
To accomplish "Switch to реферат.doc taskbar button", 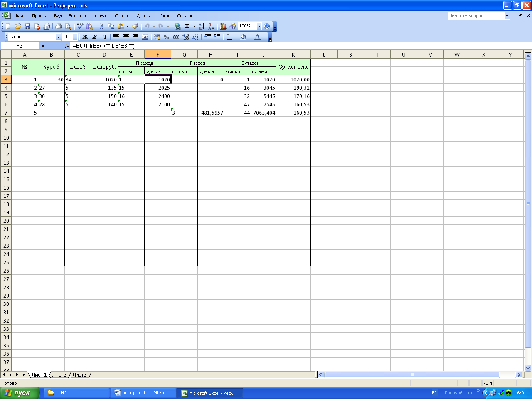I will pos(143,393).
